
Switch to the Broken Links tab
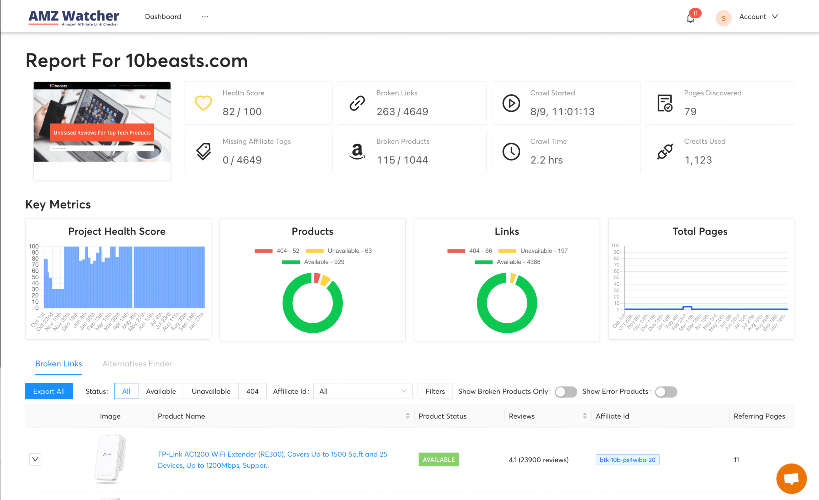point(58,363)
